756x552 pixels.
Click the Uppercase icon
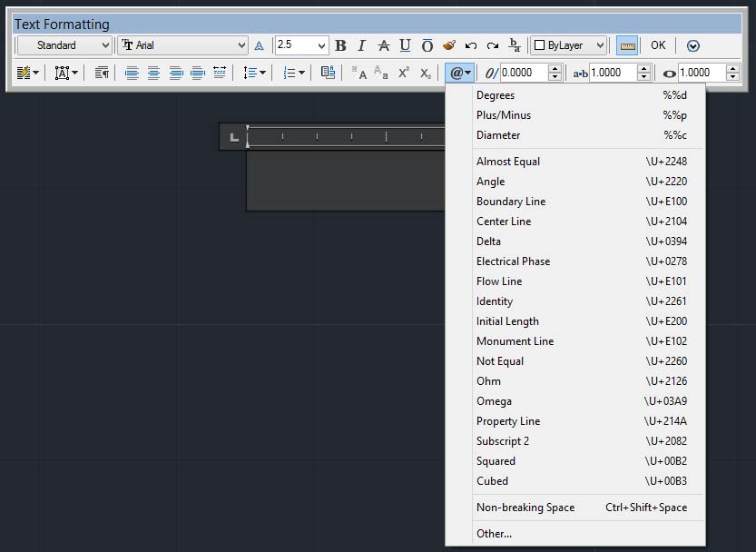tap(358, 73)
